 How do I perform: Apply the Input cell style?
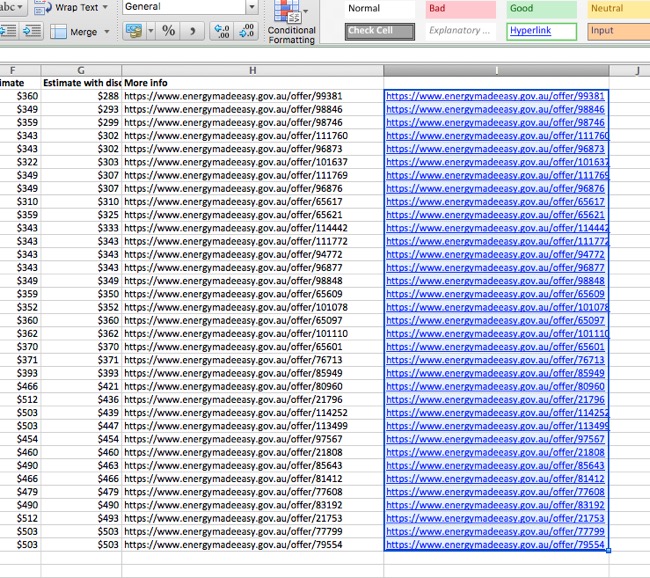pyautogui.click(x=618, y=31)
